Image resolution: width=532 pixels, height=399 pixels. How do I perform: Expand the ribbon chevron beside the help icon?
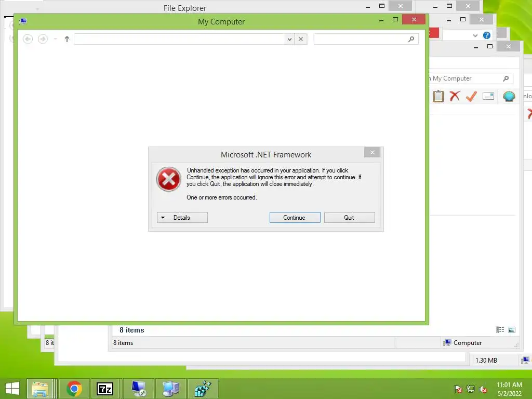475,35
